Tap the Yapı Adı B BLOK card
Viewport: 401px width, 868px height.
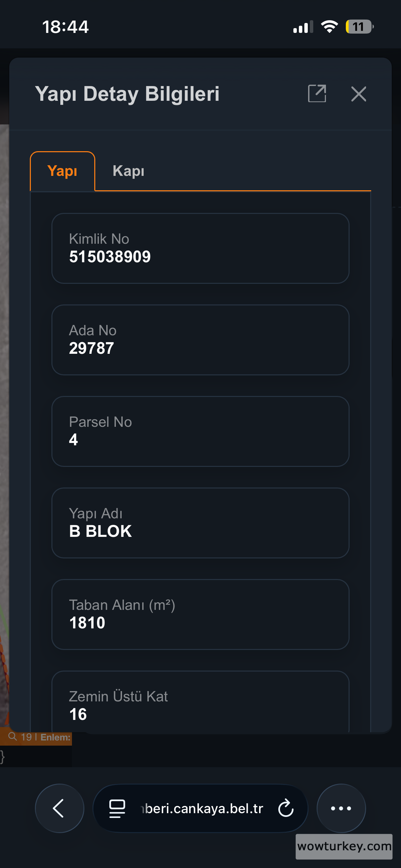(x=200, y=523)
